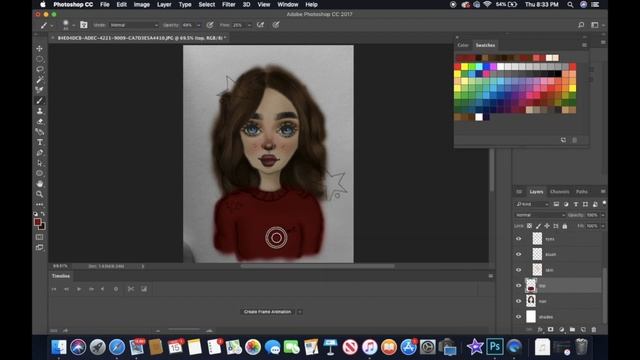Pick the white swatch in bottom row
640x360 pixels.
point(479,117)
